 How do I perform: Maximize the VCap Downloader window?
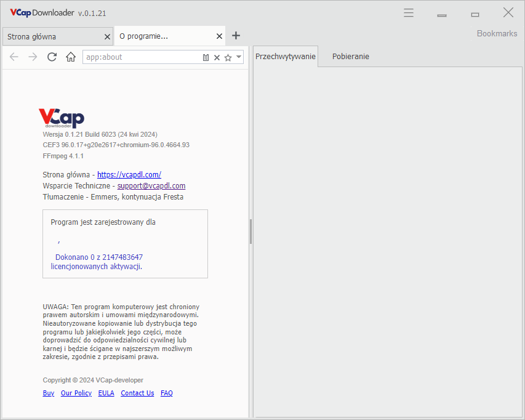click(x=475, y=14)
